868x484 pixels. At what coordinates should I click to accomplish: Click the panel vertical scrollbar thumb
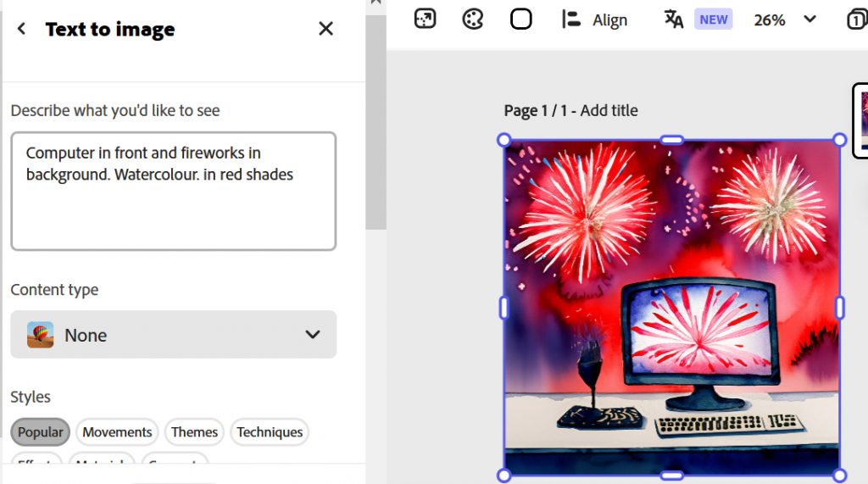(376, 122)
